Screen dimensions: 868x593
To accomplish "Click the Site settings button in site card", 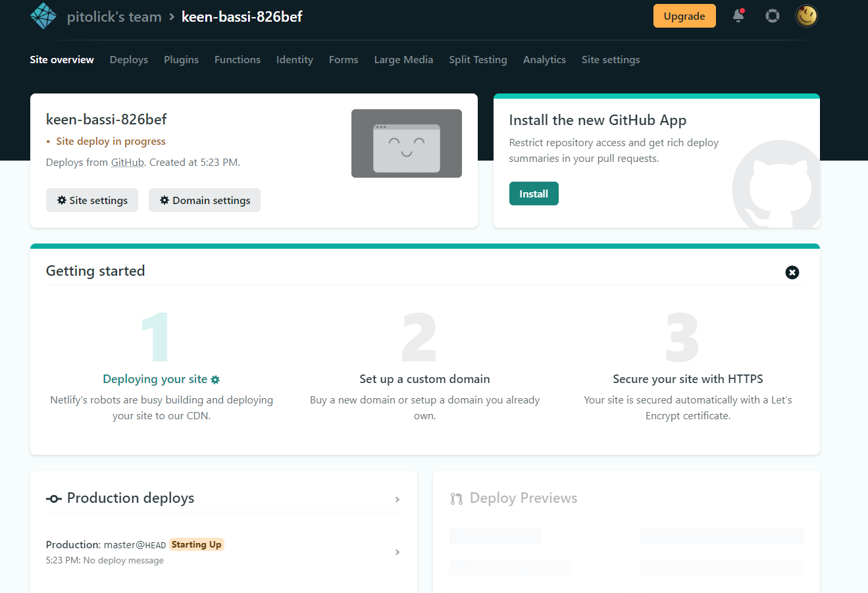I will point(92,200).
